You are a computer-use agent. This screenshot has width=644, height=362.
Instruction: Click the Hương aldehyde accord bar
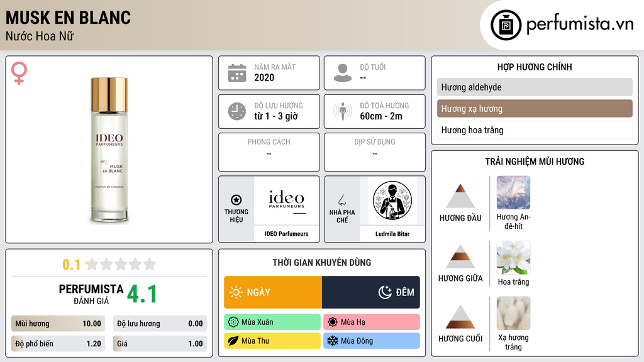pos(535,87)
